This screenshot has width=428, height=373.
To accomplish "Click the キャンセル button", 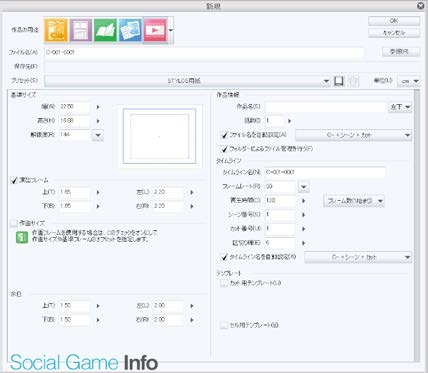I will 394,33.
